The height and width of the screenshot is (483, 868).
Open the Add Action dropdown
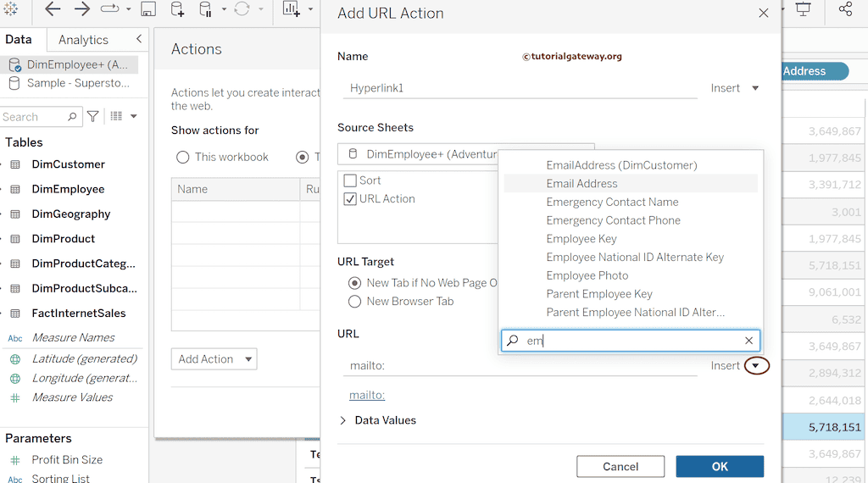pos(214,359)
